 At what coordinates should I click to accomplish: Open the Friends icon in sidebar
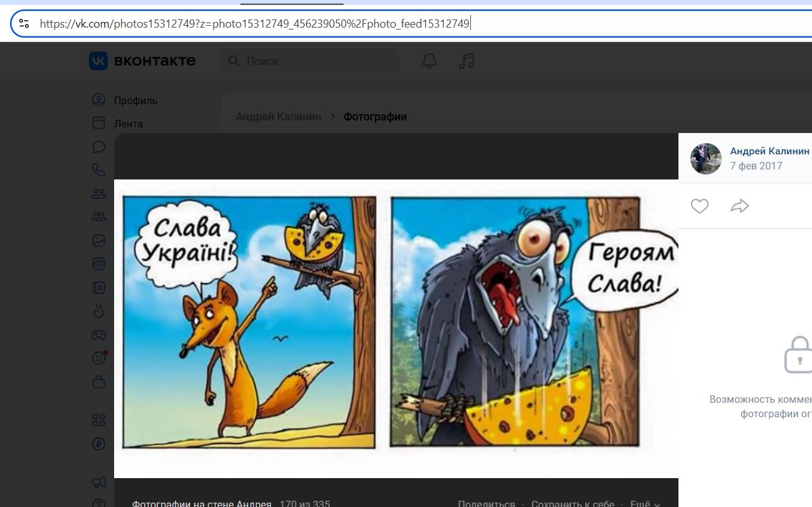click(98, 193)
